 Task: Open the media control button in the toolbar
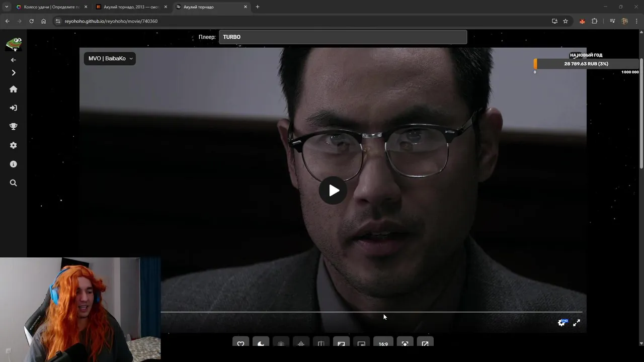(x=612, y=21)
